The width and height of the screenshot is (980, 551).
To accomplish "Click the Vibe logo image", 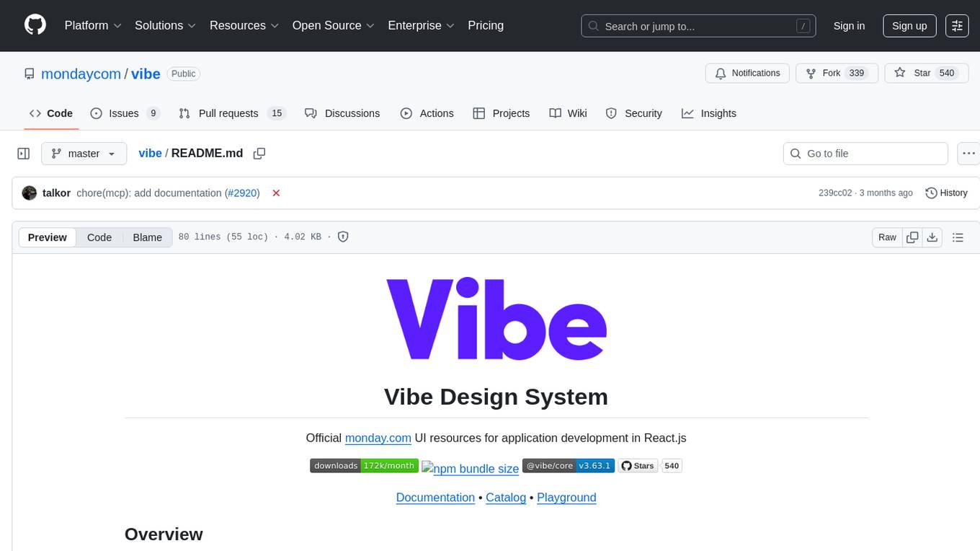I will 496,318.
